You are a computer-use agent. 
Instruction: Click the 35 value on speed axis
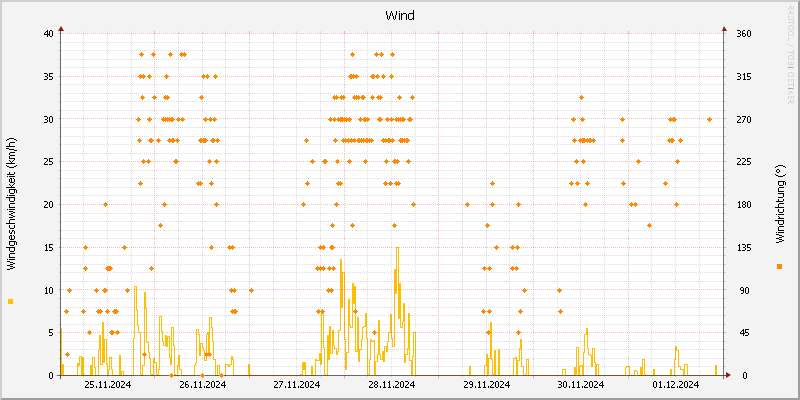48,77
